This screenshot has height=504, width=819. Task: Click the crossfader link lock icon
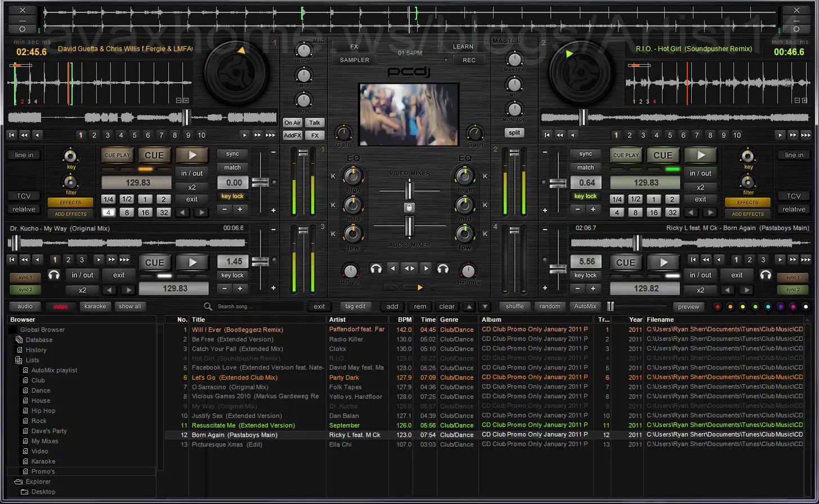click(x=409, y=208)
